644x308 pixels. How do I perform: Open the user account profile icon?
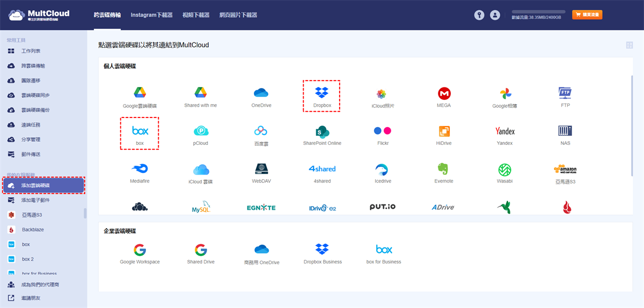pyautogui.click(x=495, y=16)
